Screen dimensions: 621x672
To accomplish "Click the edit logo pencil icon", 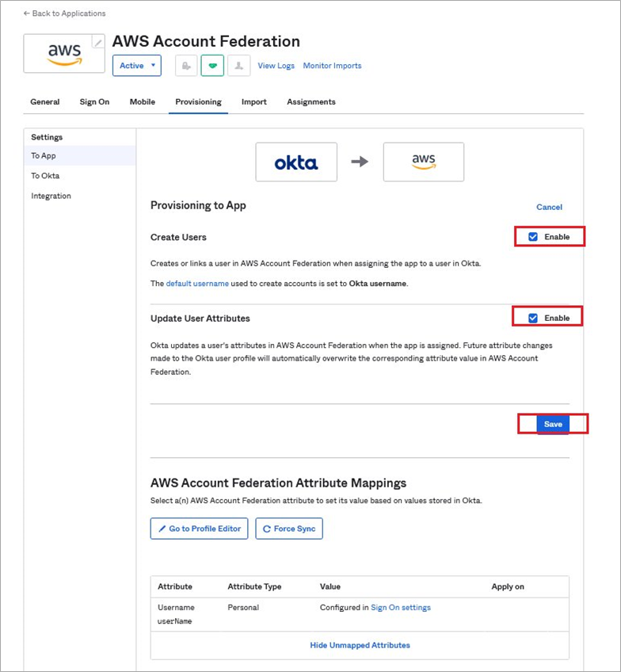I will coord(98,42).
